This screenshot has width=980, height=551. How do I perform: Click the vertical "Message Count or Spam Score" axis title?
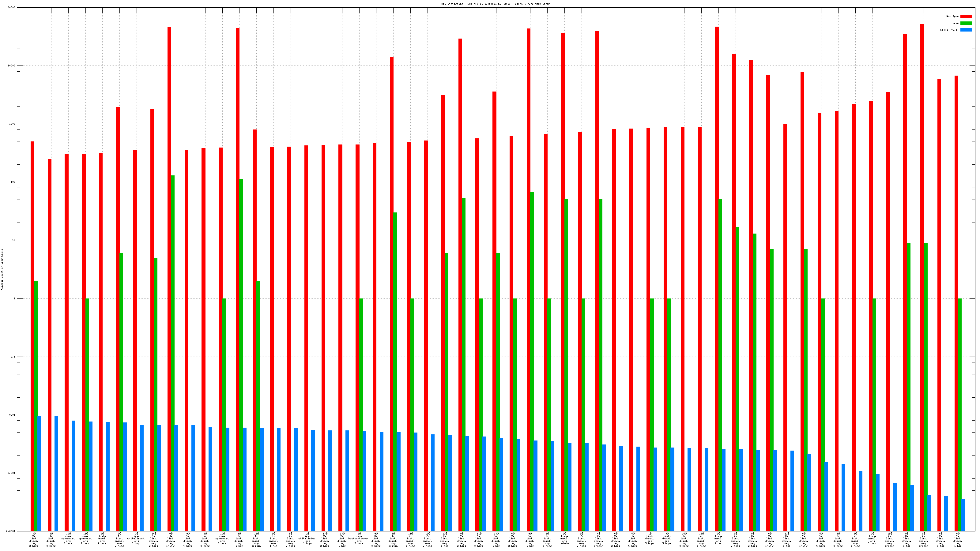click(x=2, y=270)
